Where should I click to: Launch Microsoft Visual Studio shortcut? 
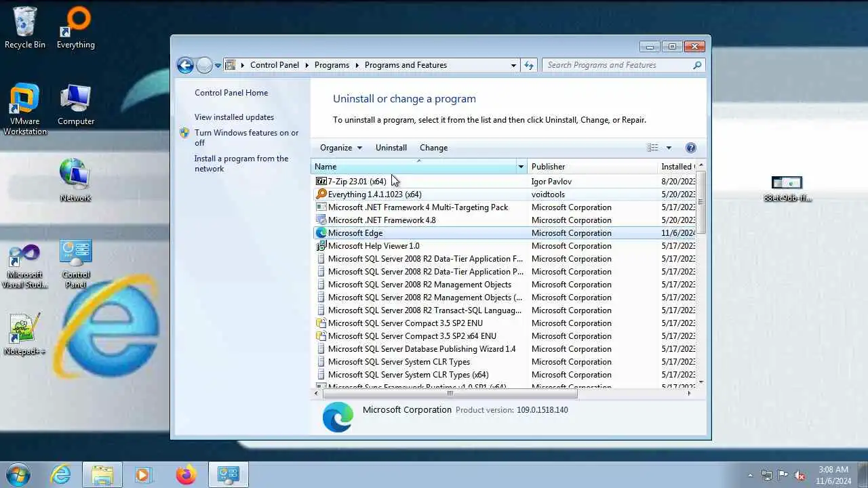point(25,266)
